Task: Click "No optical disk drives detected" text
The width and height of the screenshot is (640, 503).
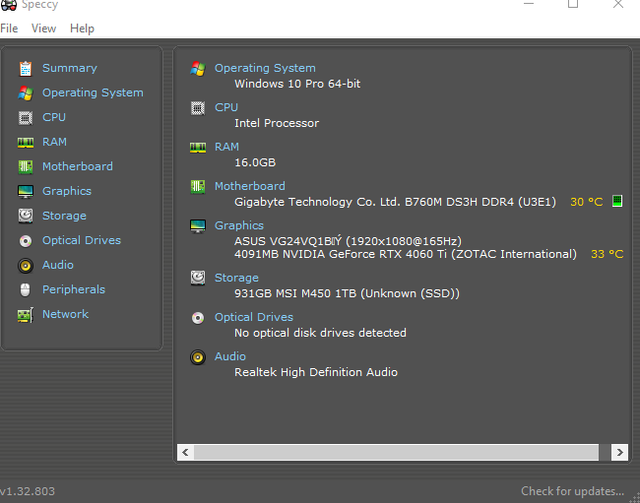Action: 320,333
